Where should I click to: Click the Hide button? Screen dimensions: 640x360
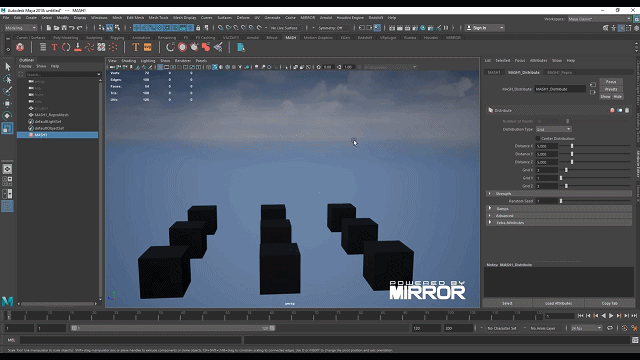pos(618,97)
